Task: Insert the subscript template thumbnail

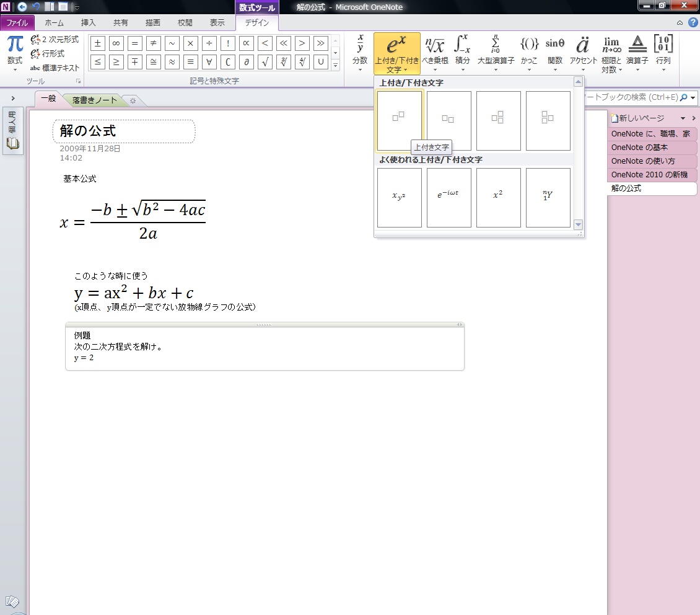Action: [x=448, y=121]
